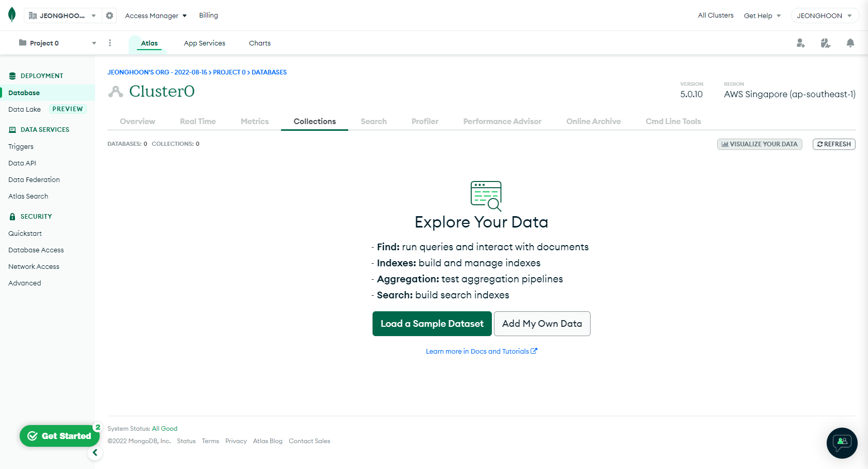Click the JEONGHOON'S ORG breadcrumb link
Viewport: 868px width, 469px height.
coord(157,72)
